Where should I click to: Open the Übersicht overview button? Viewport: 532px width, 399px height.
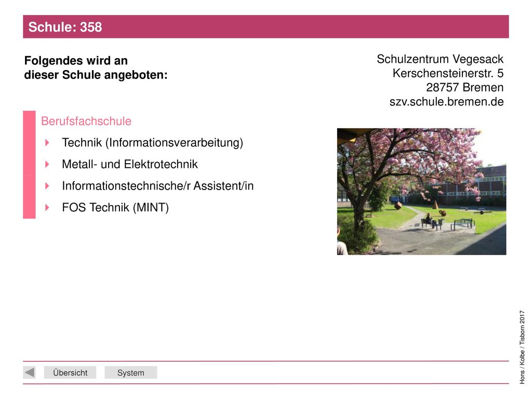point(70,373)
